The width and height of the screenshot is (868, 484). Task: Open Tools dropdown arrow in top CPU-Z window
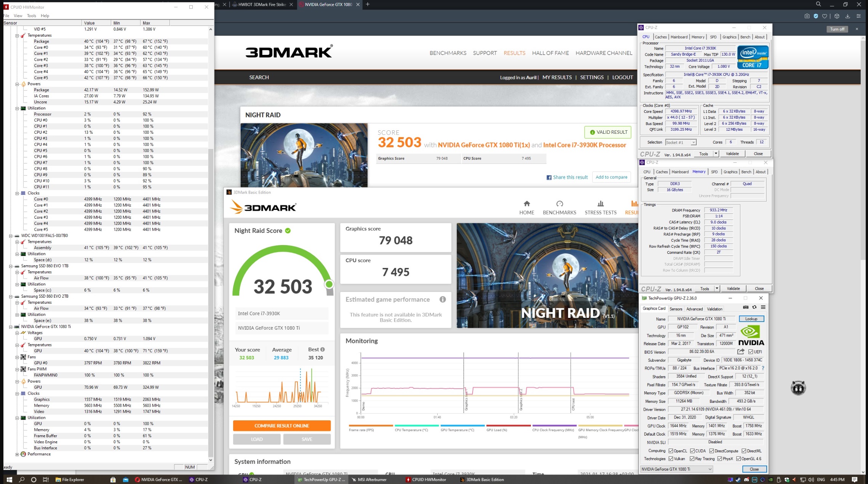coord(716,154)
